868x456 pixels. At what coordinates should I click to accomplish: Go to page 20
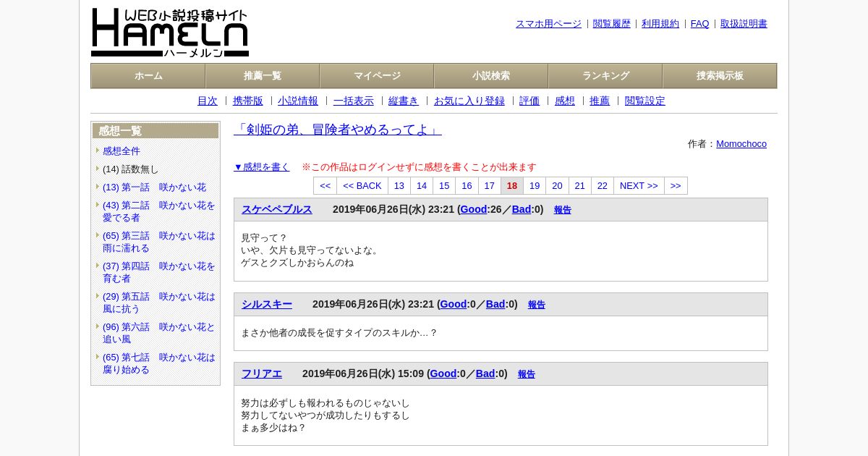pos(557,185)
